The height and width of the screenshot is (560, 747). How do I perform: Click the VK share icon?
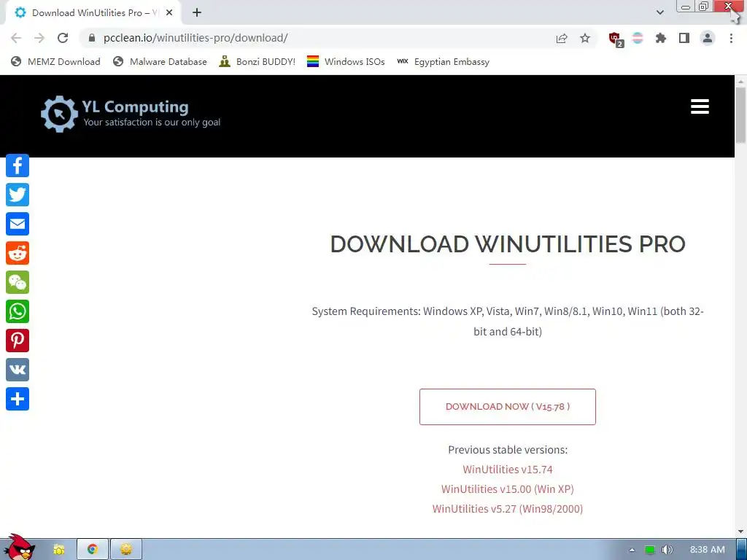pyautogui.click(x=18, y=370)
